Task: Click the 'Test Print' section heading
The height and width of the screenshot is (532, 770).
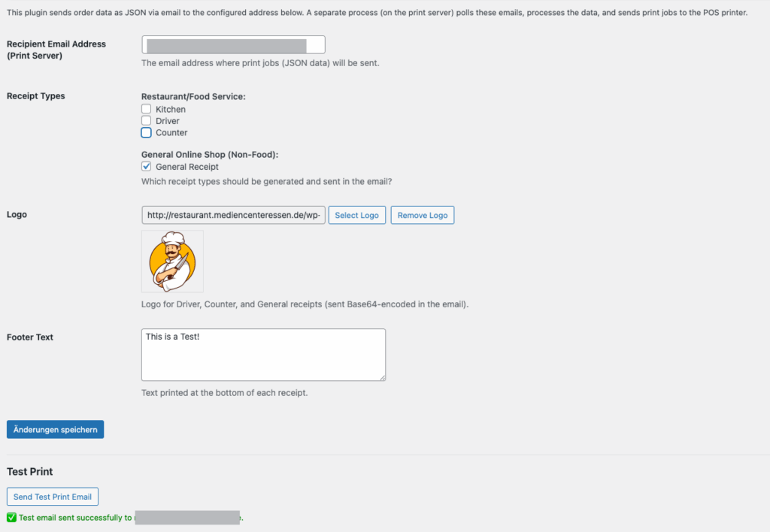Action: [x=30, y=472]
